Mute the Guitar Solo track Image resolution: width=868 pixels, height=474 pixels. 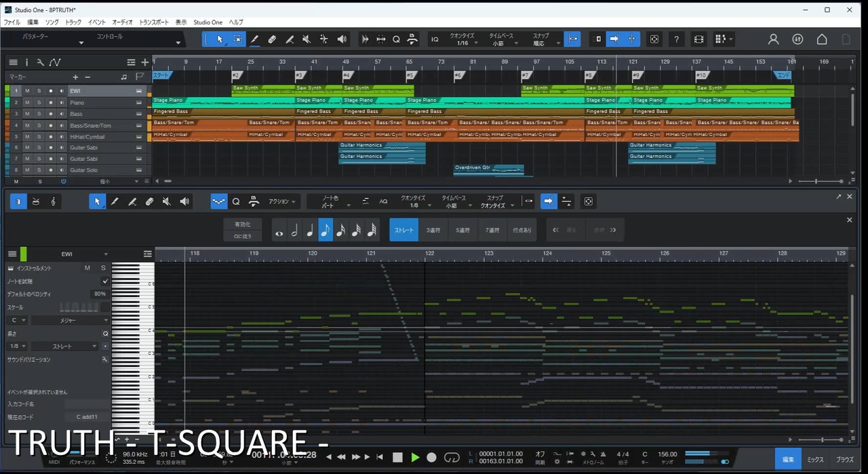point(27,170)
